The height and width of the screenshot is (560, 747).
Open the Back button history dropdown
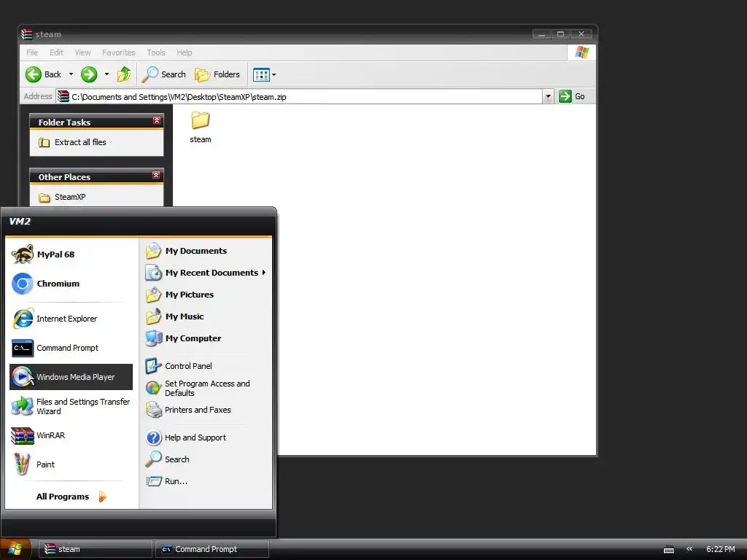coord(71,74)
